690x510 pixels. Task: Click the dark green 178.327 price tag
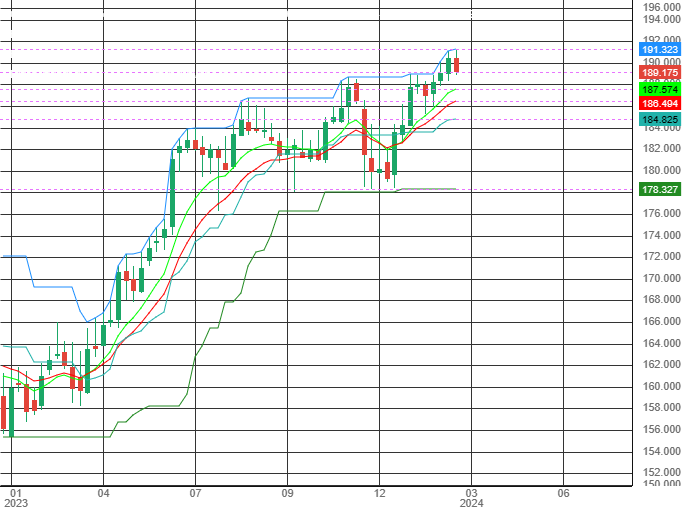point(660,190)
